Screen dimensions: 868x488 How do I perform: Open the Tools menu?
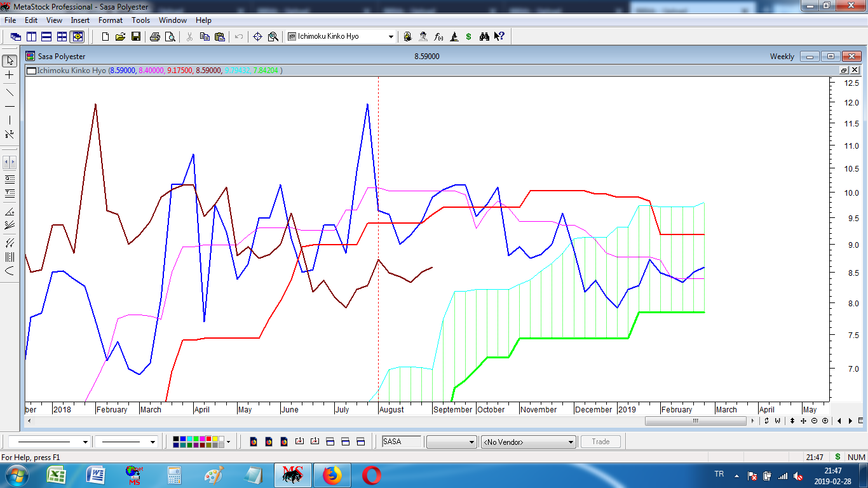tap(140, 20)
